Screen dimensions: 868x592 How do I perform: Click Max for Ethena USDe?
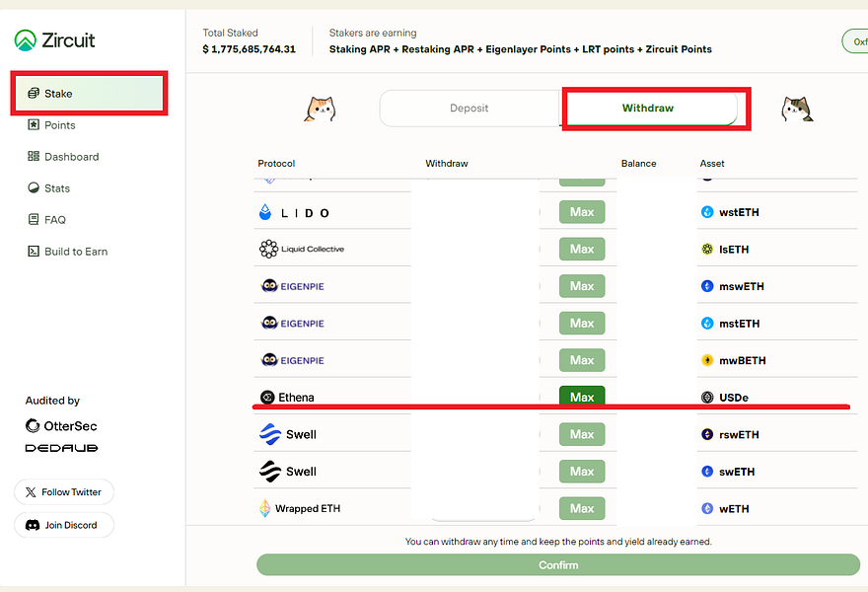pos(582,397)
